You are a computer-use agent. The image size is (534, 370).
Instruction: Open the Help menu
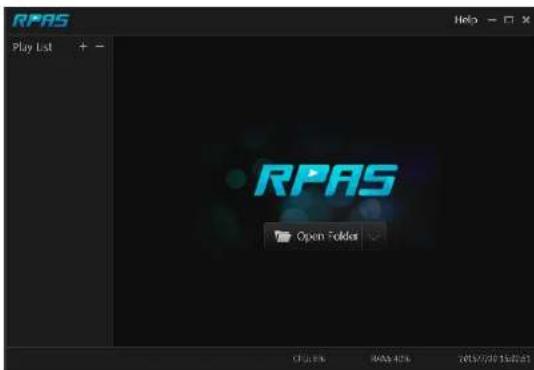466,20
